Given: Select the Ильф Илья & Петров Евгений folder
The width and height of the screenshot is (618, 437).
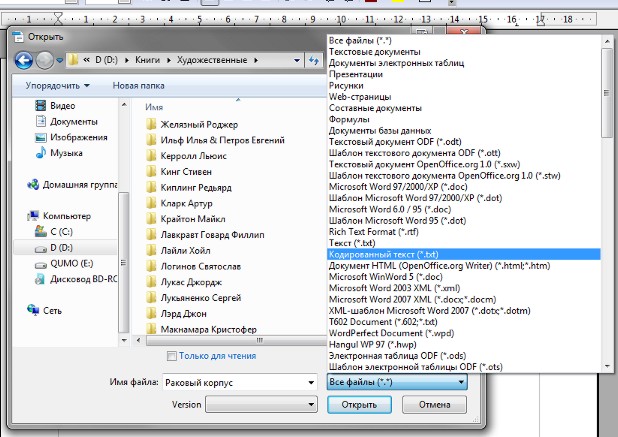Looking at the screenshot, I should click(215, 140).
